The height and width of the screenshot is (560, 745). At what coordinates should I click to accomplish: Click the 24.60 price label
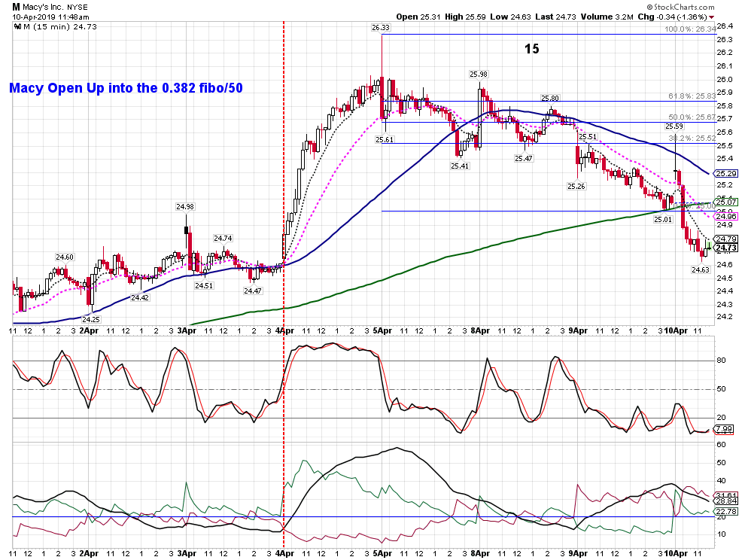65,257
